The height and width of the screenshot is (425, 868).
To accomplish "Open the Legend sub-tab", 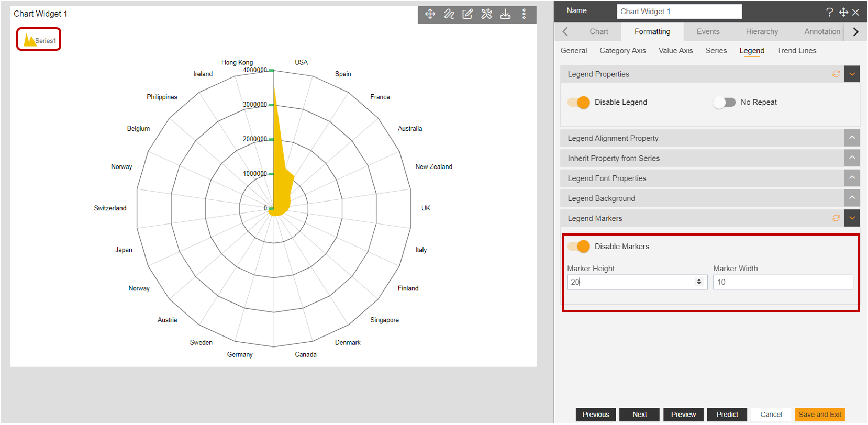I will [x=752, y=51].
